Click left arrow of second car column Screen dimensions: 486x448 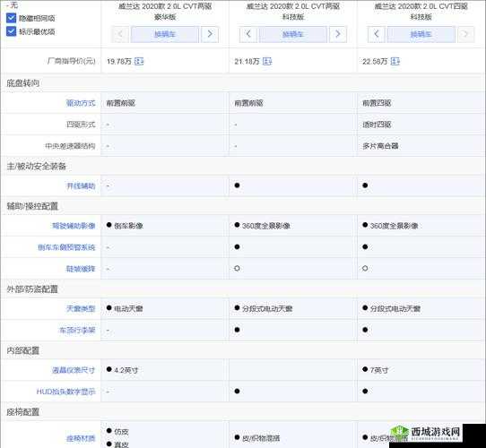pyautogui.click(x=248, y=34)
